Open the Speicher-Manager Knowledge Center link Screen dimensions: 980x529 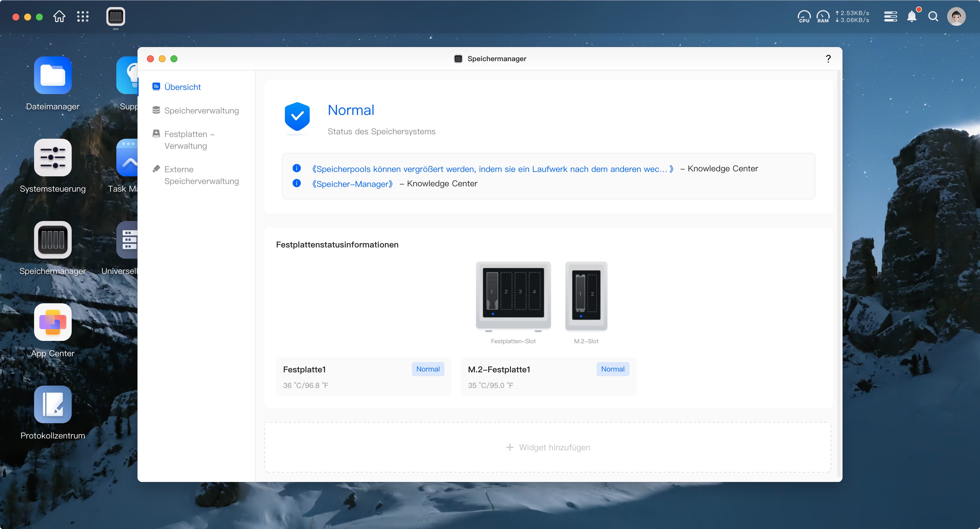(352, 184)
